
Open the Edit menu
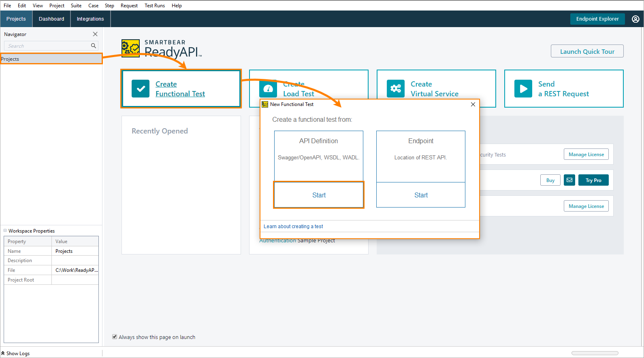tap(22, 6)
